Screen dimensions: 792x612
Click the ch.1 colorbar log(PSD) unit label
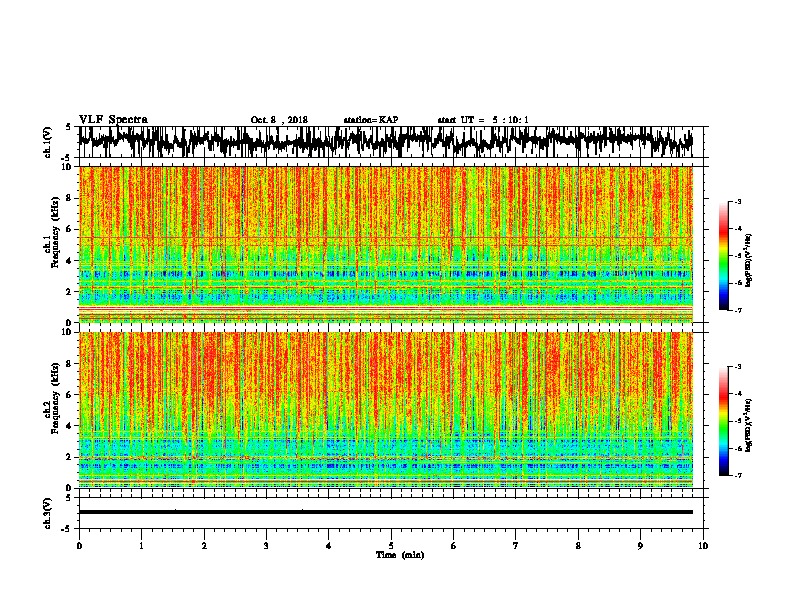click(x=749, y=260)
